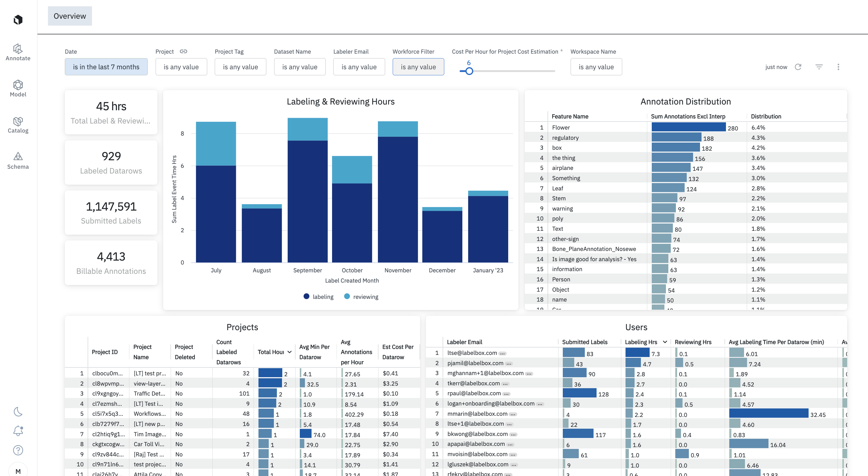
Task: Open the help question mark icon
Action: coord(18,450)
